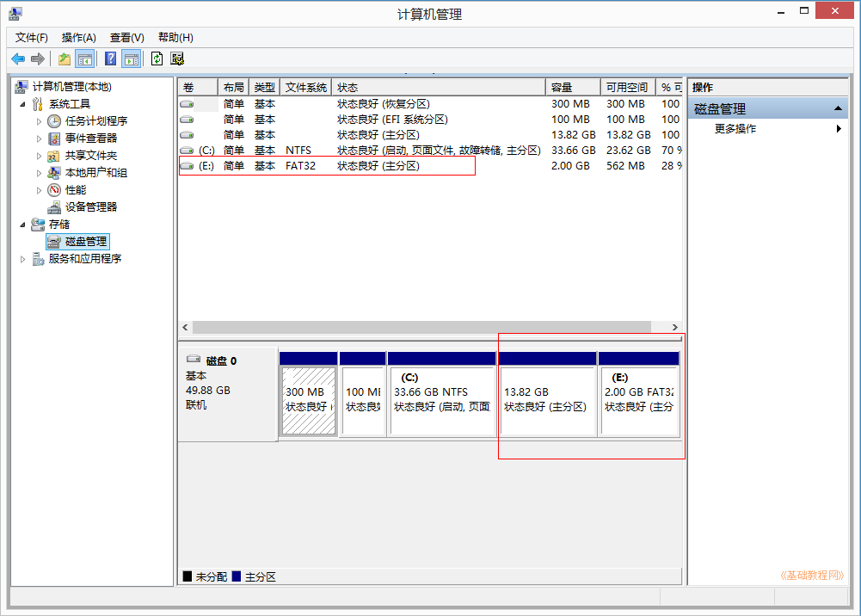This screenshot has width=861, height=616.
Task: Click the rescan disks gear toolbar icon
Action: point(176,58)
